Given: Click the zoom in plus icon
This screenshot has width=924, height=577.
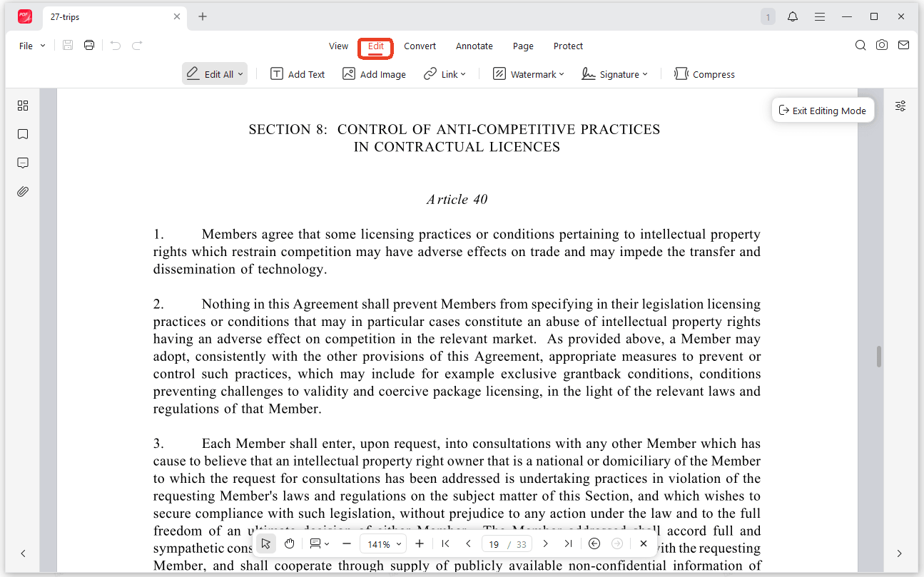Looking at the screenshot, I should pos(420,543).
